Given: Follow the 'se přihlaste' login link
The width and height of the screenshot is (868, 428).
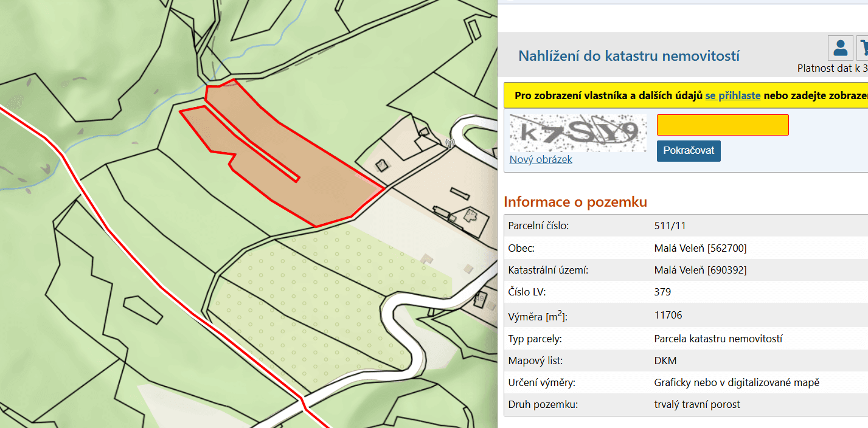Looking at the screenshot, I should coord(732,96).
